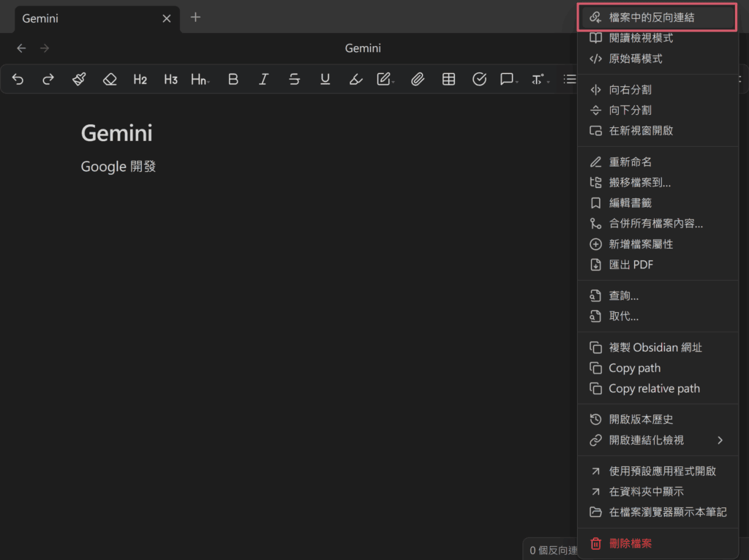Image resolution: width=749 pixels, height=560 pixels.
Task: Click the redo arrow in the toolbar
Action: (48, 80)
